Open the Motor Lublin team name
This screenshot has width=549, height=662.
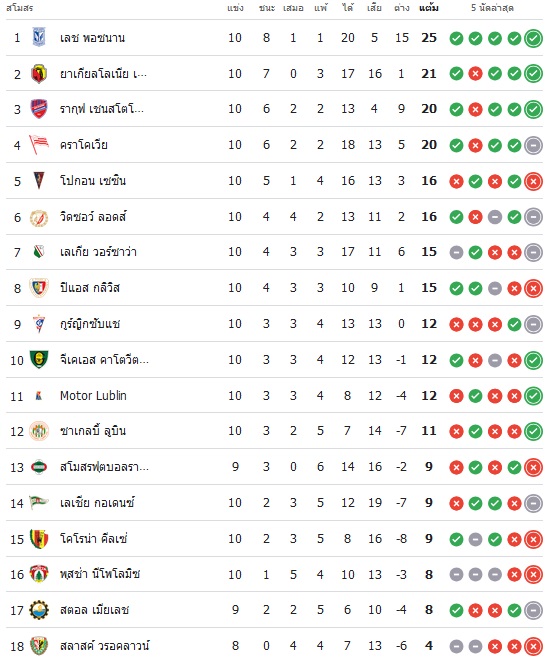[x=93, y=396]
